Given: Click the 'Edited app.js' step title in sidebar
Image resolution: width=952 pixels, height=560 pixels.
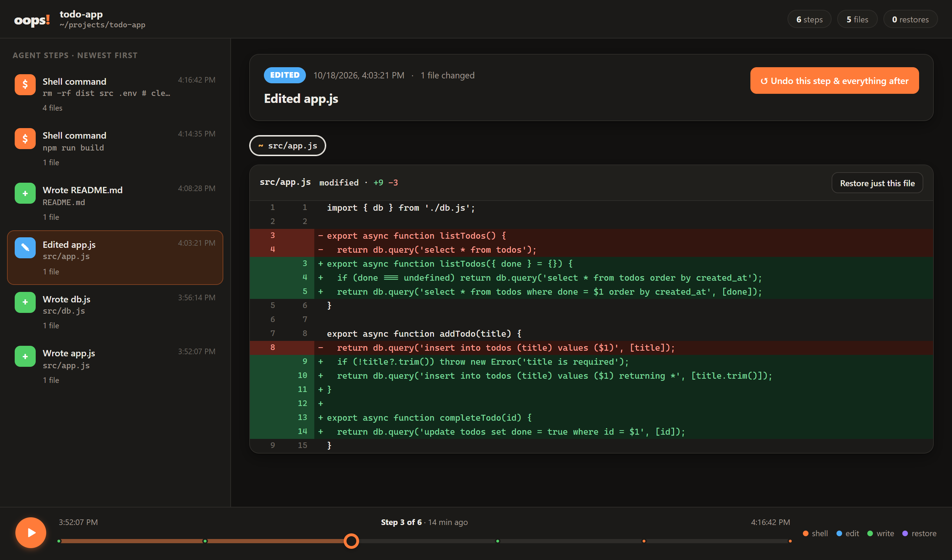Looking at the screenshot, I should point(69,245).
